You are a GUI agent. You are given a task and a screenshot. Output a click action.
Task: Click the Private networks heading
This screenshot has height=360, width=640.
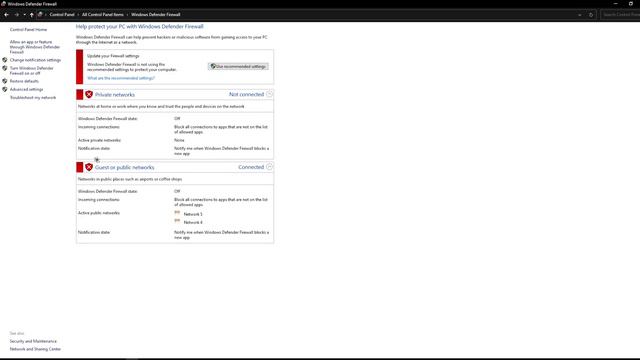(115, 95)
